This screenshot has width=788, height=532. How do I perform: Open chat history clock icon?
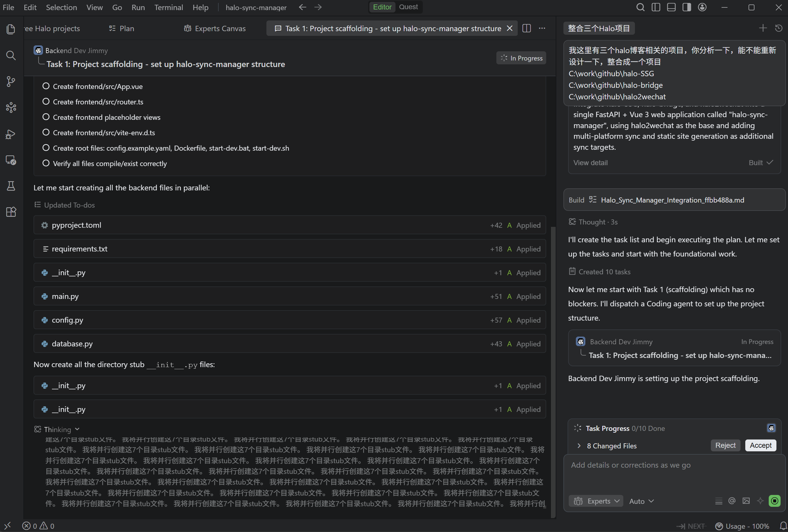pos(779,28)
